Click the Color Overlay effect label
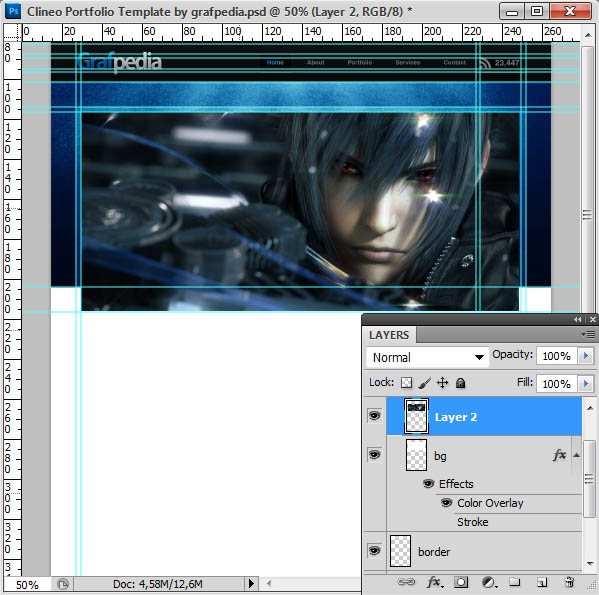 click(x=490, y=503)
